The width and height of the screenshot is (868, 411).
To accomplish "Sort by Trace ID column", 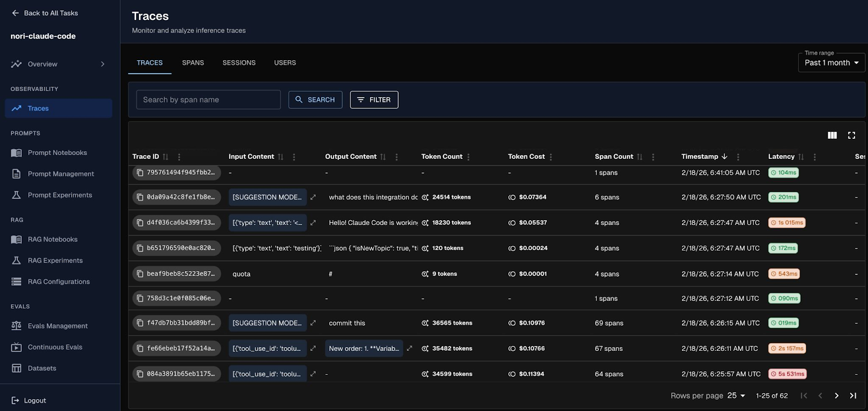I will [165, 157].
